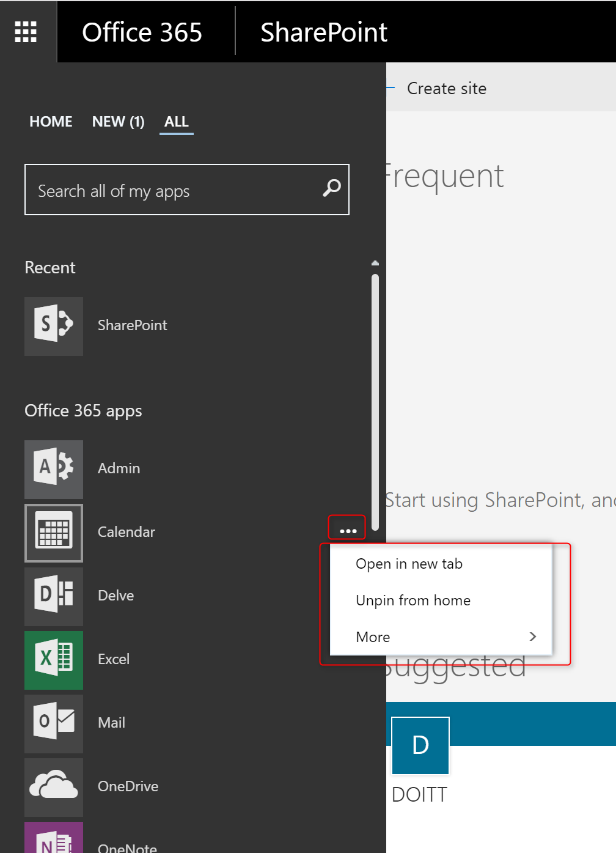The width and height of the screenshot is (616, 853).
Task: Click the SharePoint label under Recent
Action: [133, 325]
